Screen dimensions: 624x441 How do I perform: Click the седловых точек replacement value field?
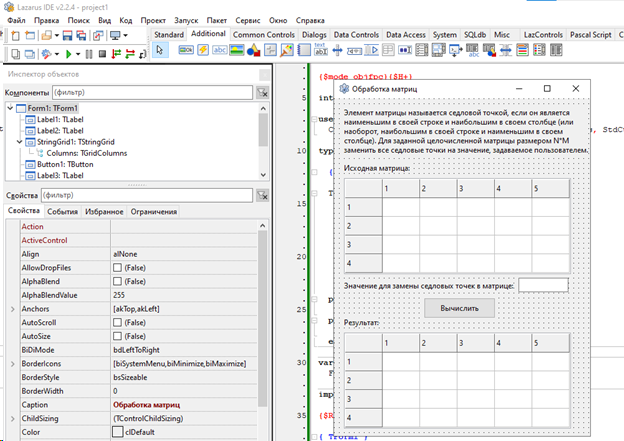[x=543, y=285]
